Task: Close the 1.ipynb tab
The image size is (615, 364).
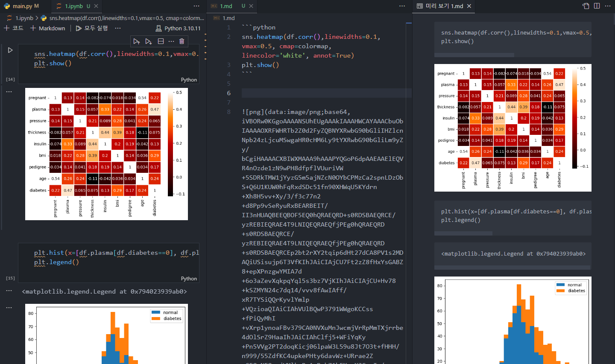Action: click(x=96, y=6)
